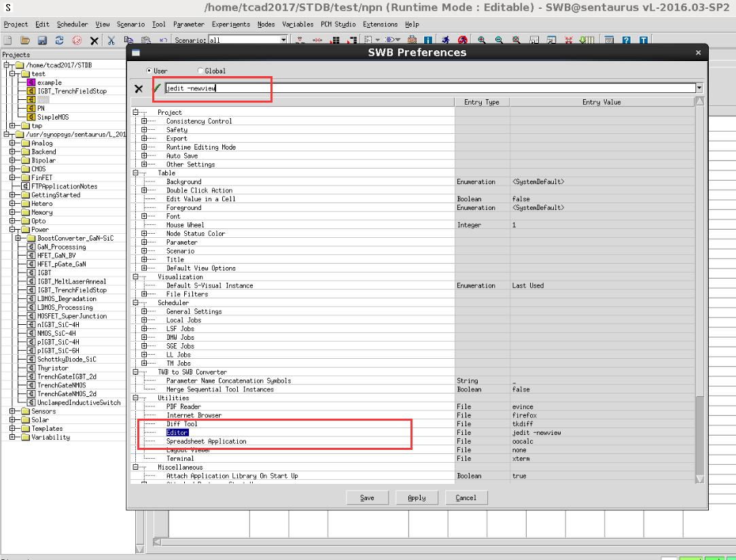
Task: Select the User radio button
Action: [x=150, y=71]
